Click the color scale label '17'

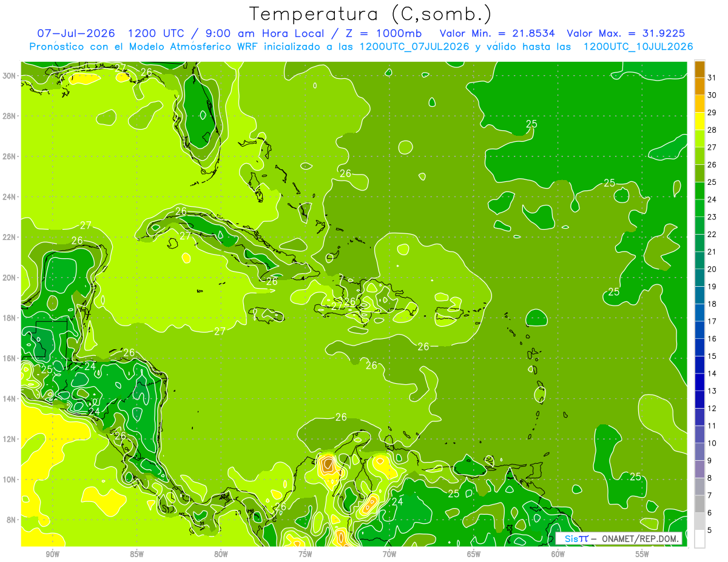(712, 321)
